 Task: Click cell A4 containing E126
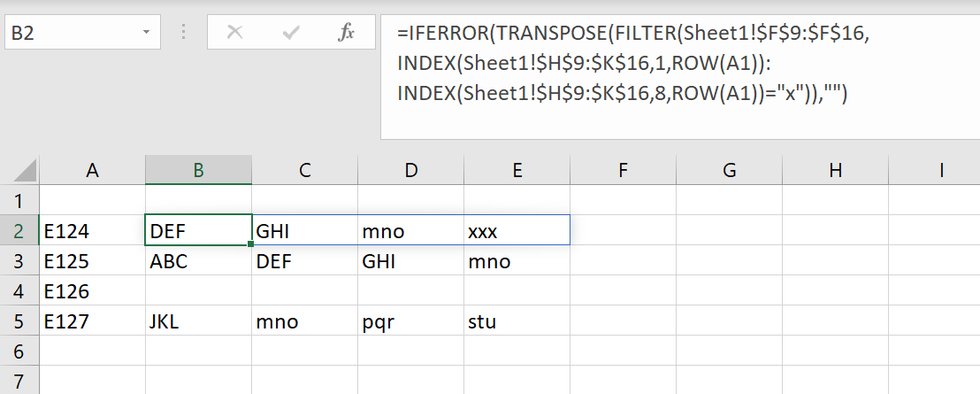coord(92,292)
